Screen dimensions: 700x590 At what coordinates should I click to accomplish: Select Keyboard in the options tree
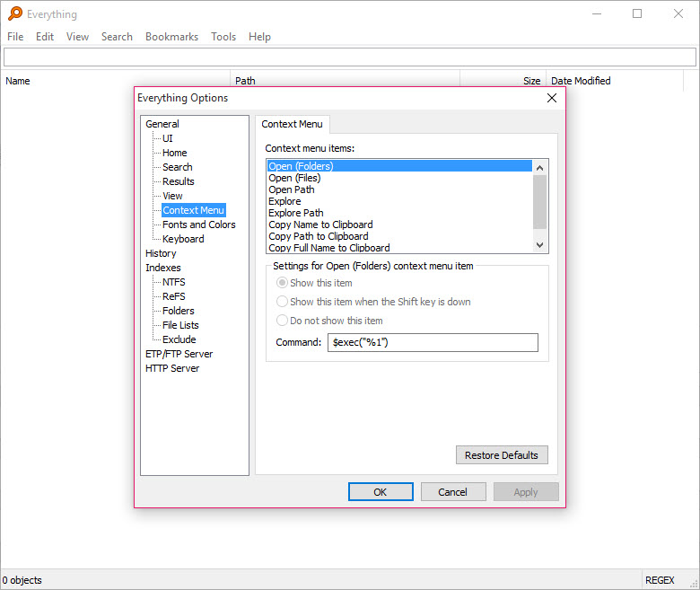pos(183,239)
